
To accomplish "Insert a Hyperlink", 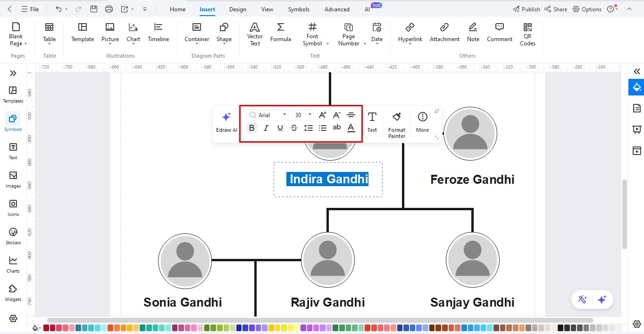I will [410, 33].
